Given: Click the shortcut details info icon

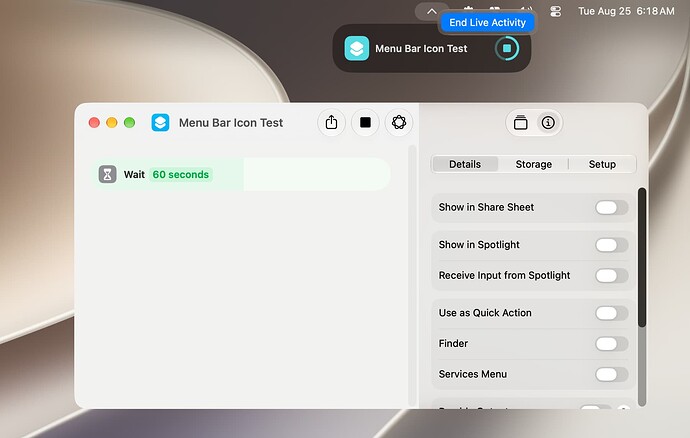Looking at the screenshot, I should tap(548, 122).
